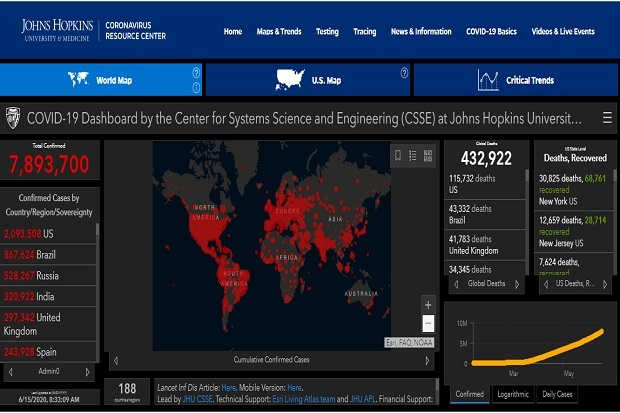The height and width of the screenshot is (413, 620).
Task: Open the Critical Trends tab
Action: coord(516,80)
